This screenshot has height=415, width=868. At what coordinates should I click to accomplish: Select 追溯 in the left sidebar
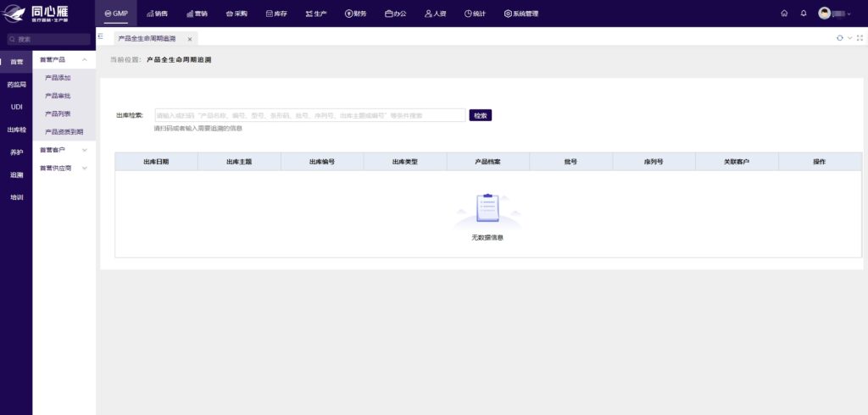point(16,174)
